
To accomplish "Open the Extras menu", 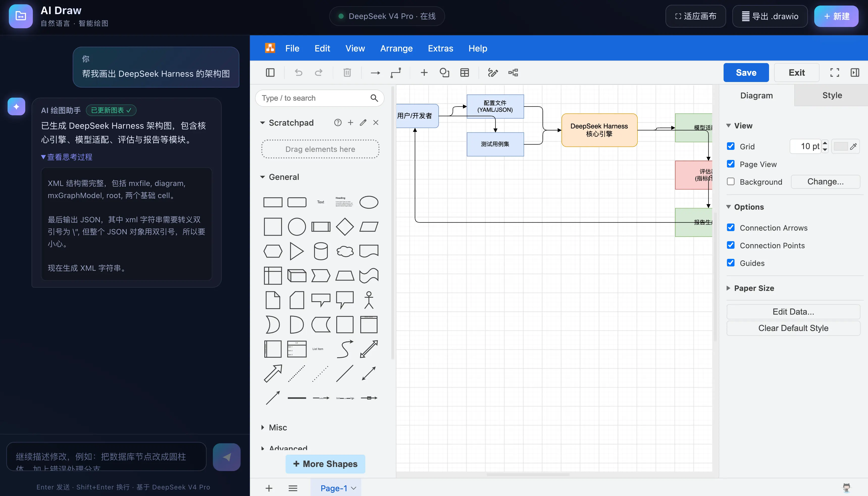I will (440, 48).
